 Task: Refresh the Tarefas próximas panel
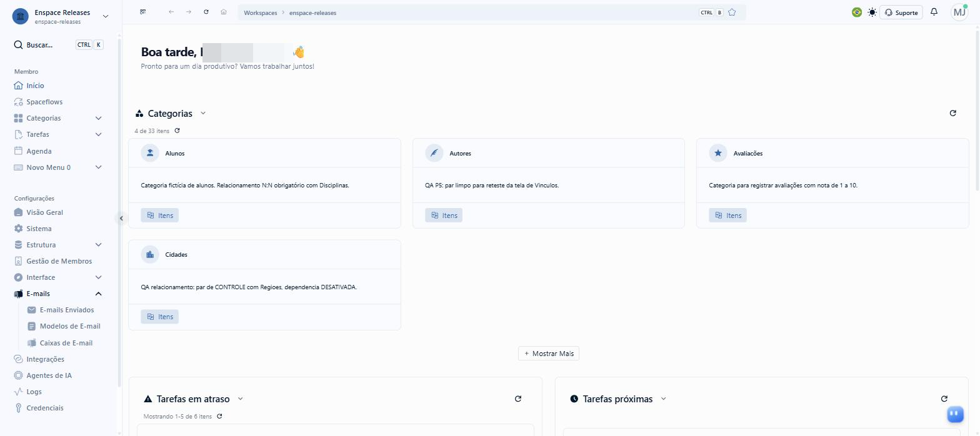click(944, 399)
